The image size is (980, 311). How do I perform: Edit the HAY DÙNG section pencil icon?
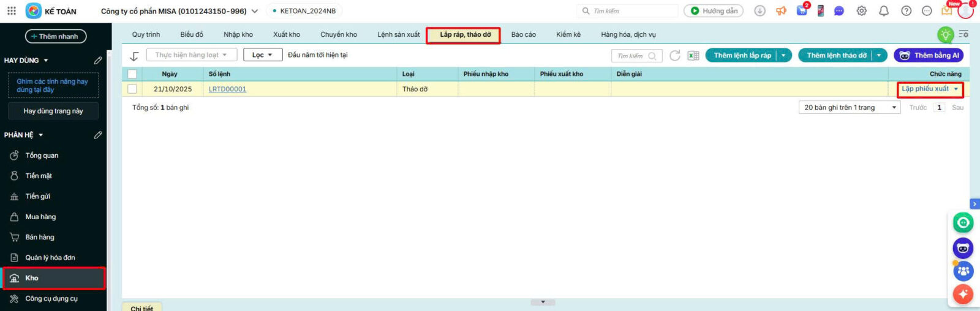point(98,61)
